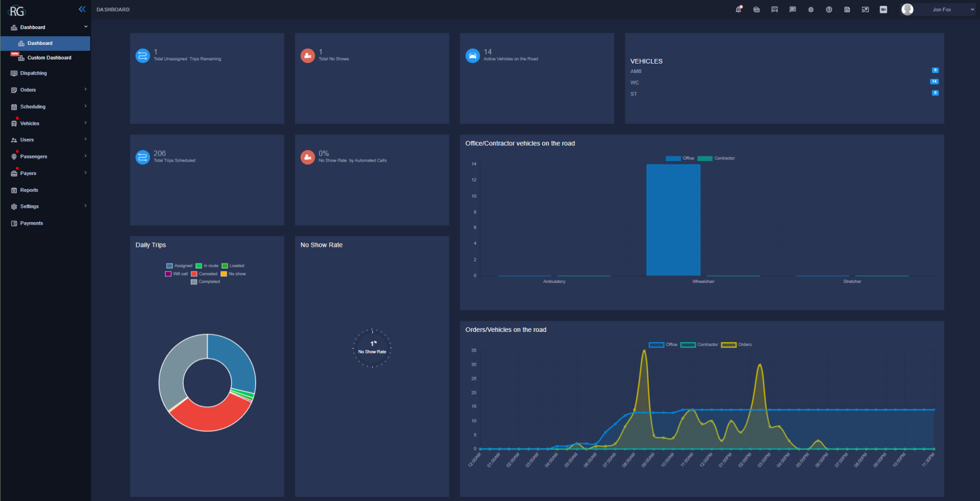Start a video call via camera icon
980x501 pixels.
tap(883, 9)
